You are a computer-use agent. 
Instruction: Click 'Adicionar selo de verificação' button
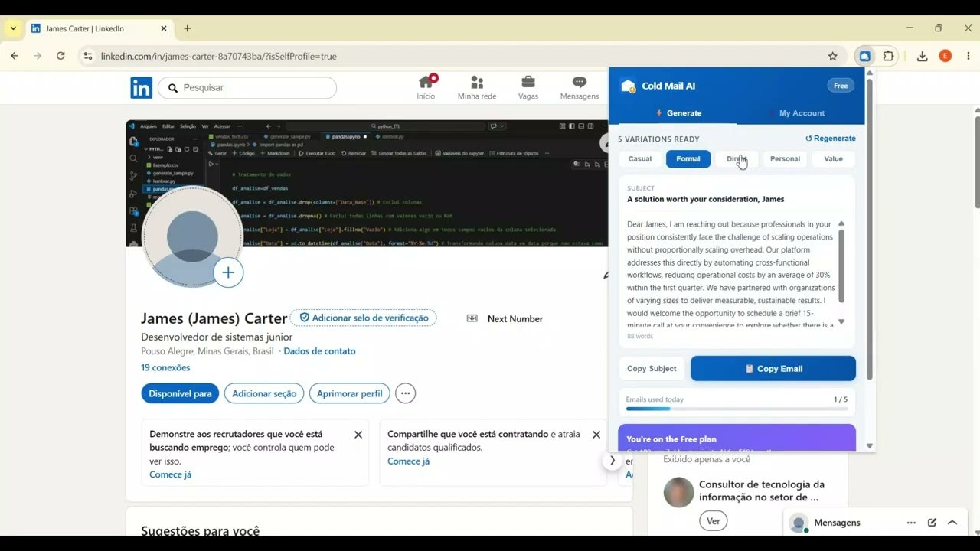pyautogui.click(x=363, y=318)
